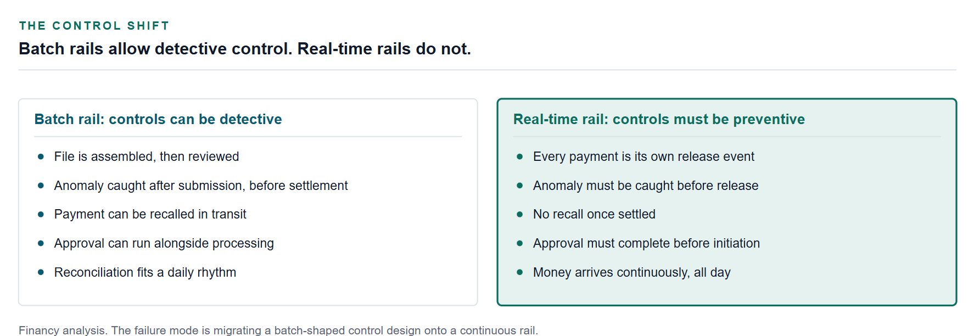
Task: Click the 'Batch rail: controls can be detective' heading
Action: tap(158, 119)
